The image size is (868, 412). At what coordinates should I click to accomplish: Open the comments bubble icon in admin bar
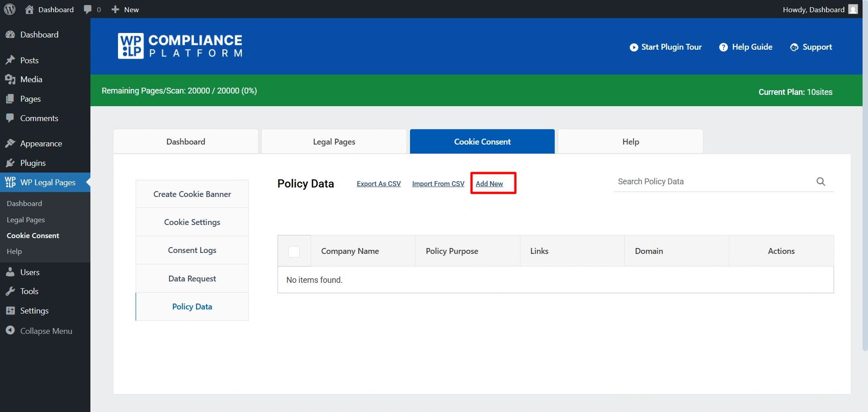coord(89,9)
